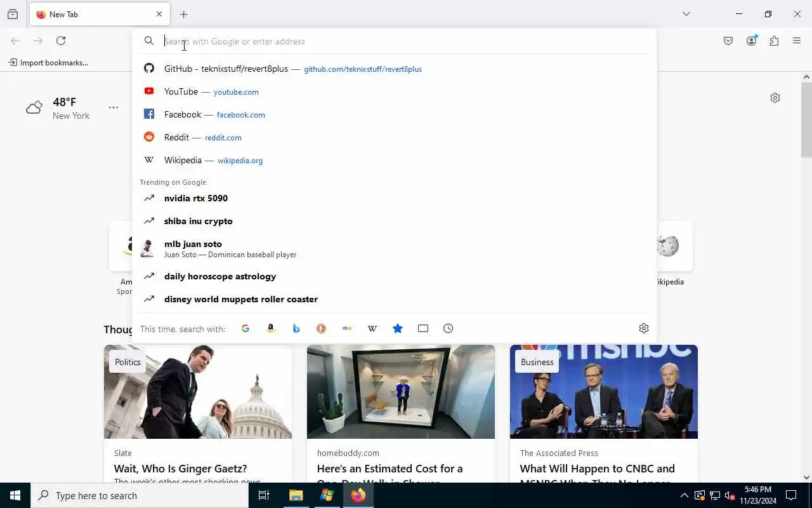Open the Extensions puzzle icon
This screenshot has width=812, height=508.
(774, 41)
